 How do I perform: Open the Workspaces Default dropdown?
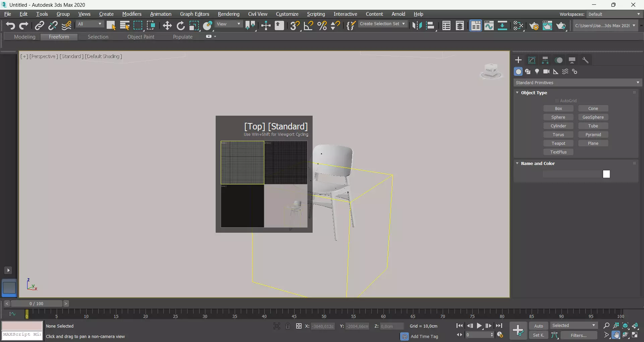coord(614,14)
